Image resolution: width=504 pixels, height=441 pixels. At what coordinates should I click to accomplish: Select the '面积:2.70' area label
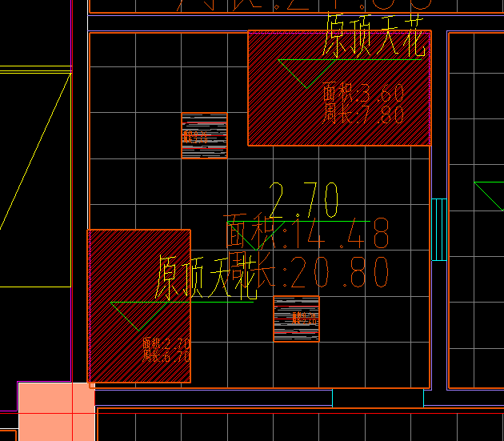(166, 344)
